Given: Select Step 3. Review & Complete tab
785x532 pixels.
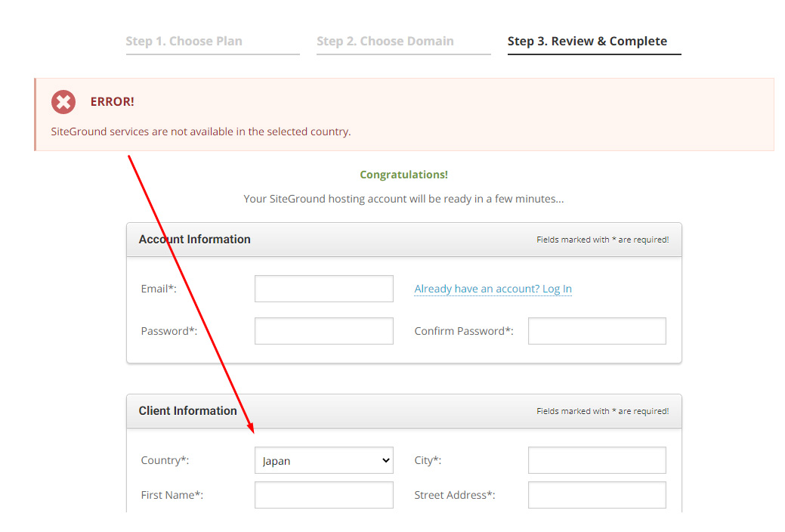Looking at the screenshot, I should tap(587, 41).
